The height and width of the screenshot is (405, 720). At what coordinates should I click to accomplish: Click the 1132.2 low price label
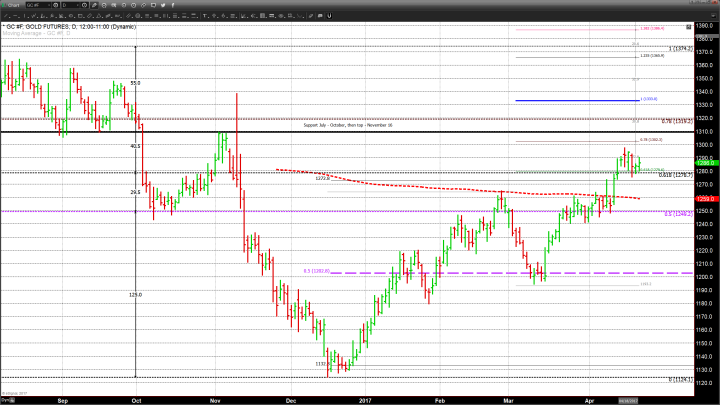pyautogui.click(x=322, y=364)
